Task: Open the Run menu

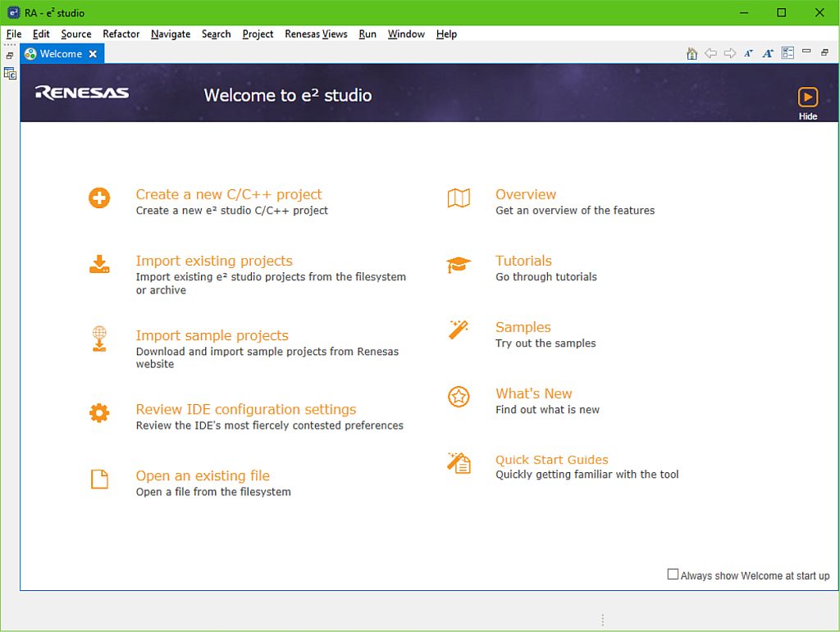Action: click(x=367, y=34)
